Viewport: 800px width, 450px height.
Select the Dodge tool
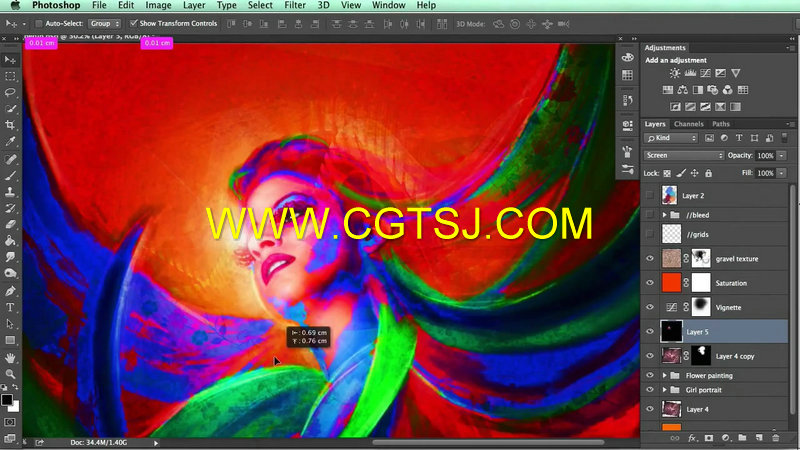10,273
